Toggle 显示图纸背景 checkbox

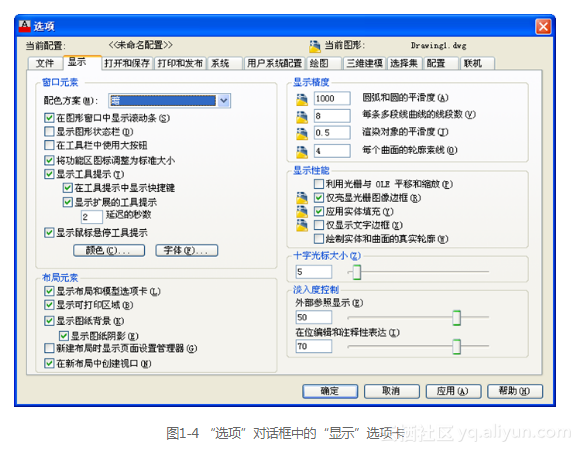point(49,320)
